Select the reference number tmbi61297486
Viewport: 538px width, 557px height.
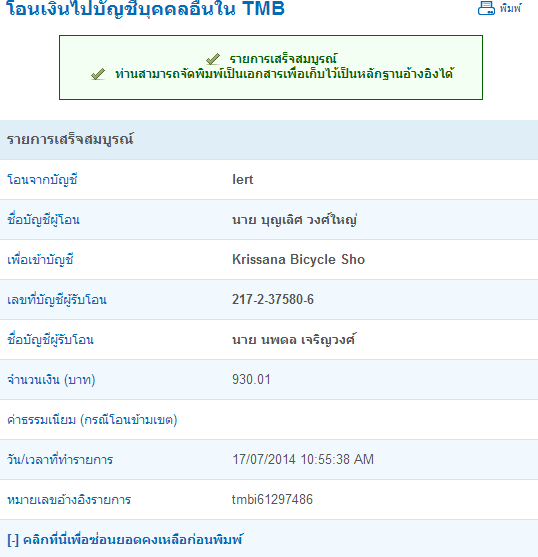click(272, 499)
